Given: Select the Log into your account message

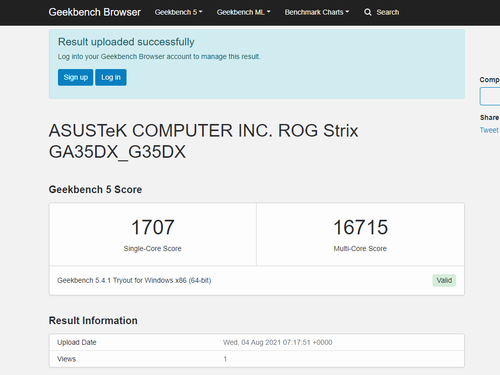Looking at the screenshot, I should coord(159,57).
